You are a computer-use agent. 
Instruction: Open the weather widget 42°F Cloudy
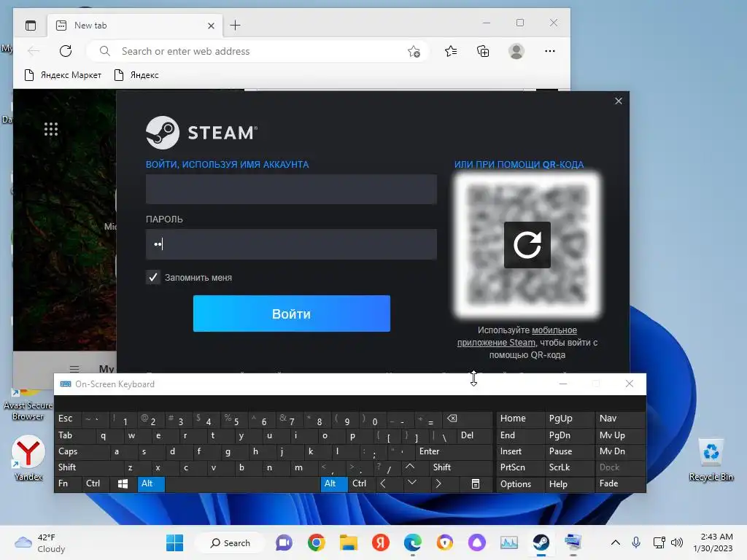pos(41,542)
